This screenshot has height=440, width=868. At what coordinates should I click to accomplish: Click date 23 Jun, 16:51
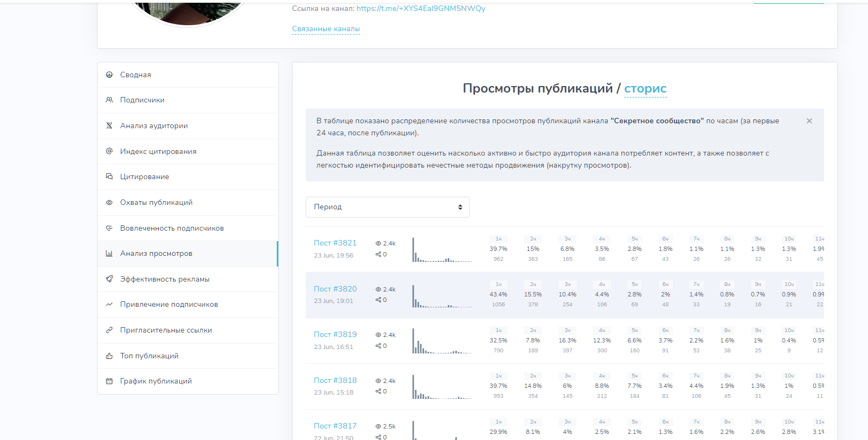tap(334, 347)
